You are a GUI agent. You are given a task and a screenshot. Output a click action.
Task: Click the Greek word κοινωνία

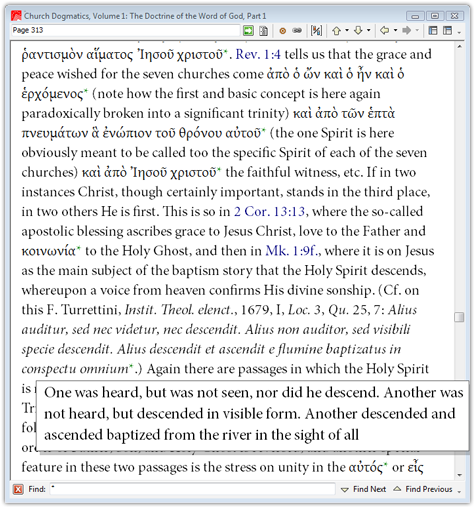coord(49,251)
